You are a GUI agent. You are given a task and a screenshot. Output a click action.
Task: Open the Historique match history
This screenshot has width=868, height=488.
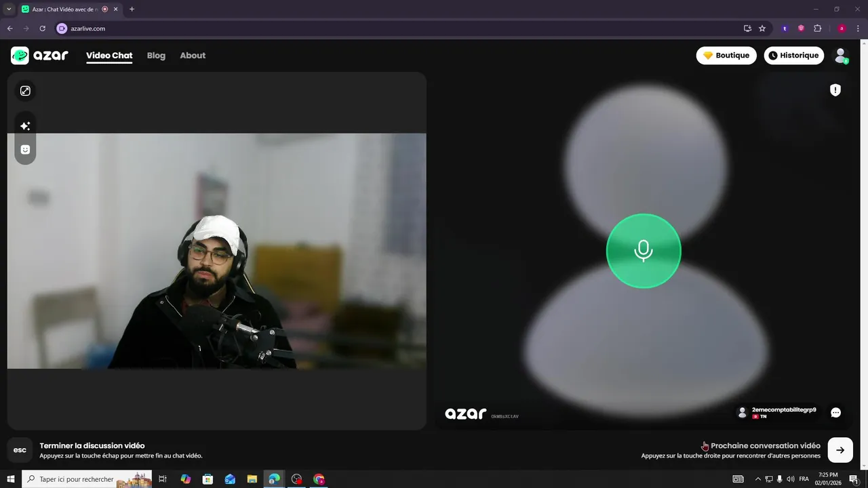[x=794, y=56]
